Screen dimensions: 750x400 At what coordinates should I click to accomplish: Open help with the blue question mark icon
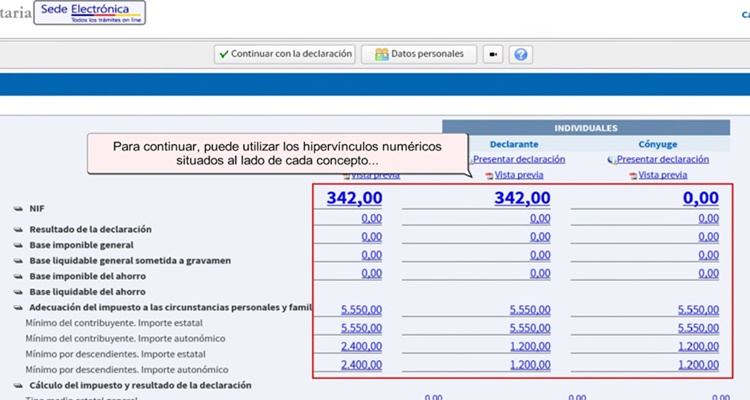click(x=519, y=54)
